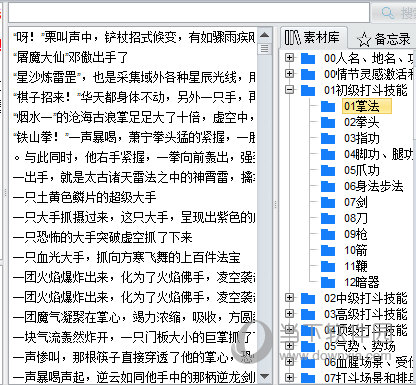Viewport: 416px width, 385px height.
Task: Click the 00人名、地名 folder icon
Action: point(308,58)
